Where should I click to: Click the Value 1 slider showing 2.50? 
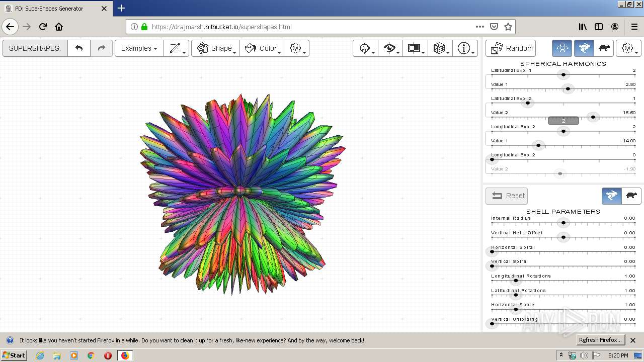(x=568, y=89)
